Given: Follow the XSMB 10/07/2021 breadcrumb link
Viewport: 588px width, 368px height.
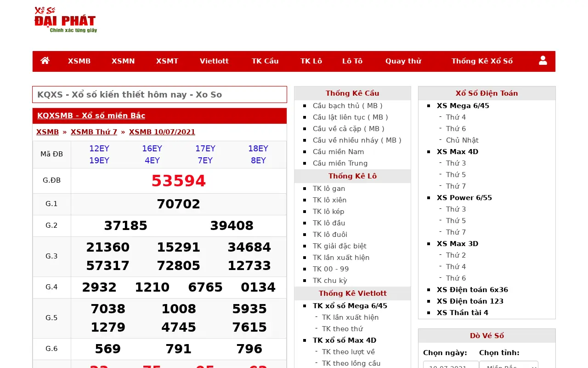Looking at the screenshot, I should [162, 132].
